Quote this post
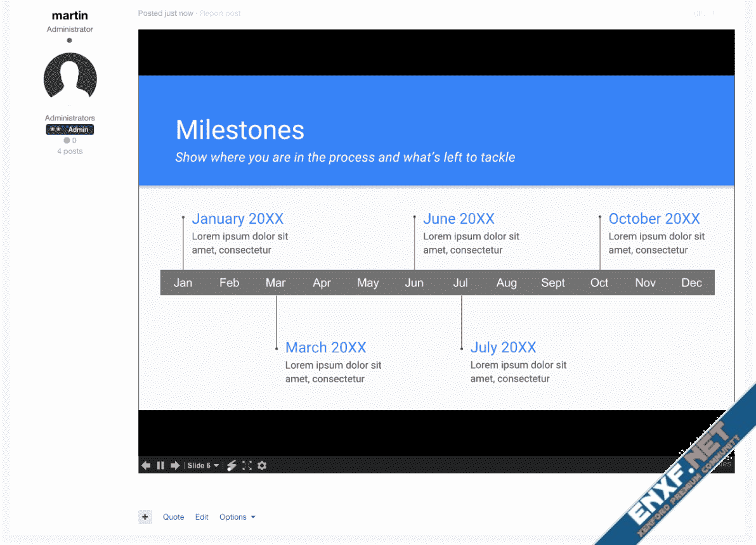756x545 pixels. [173, 517]
